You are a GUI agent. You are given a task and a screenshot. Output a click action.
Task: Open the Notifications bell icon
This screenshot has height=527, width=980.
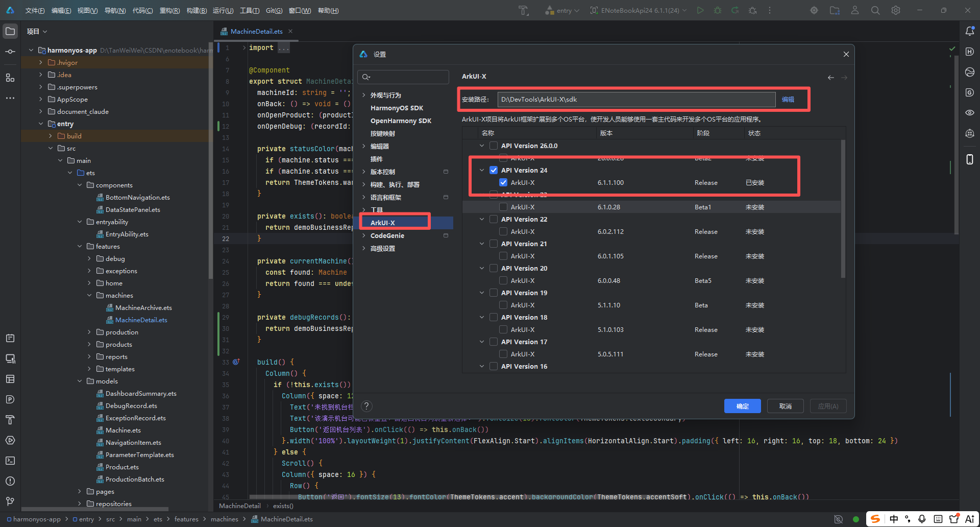(970, 31)
